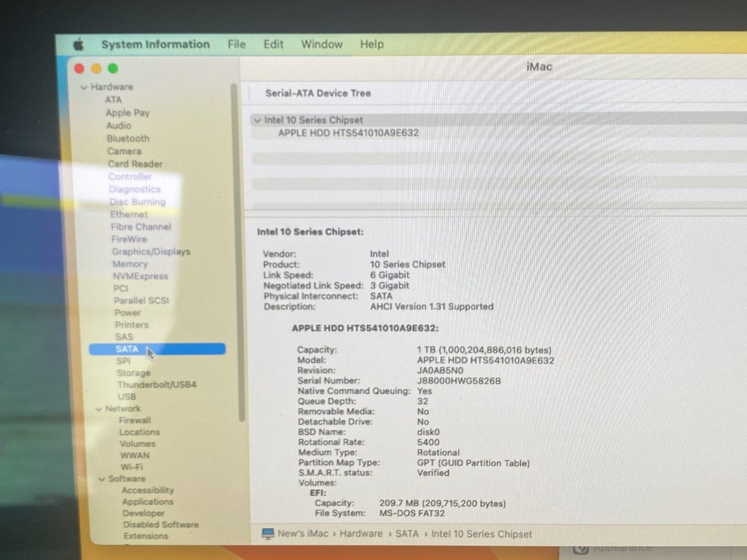The height and width of the screenshot is (560, 747).
Task: Close the System Information window
Action: point(79,69)
